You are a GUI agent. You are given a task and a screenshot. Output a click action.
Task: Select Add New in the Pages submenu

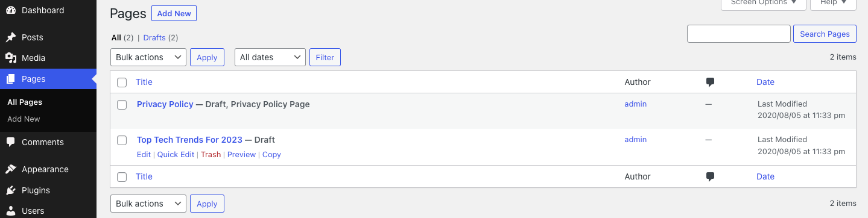pyautogui.click(x=24, y=119)
